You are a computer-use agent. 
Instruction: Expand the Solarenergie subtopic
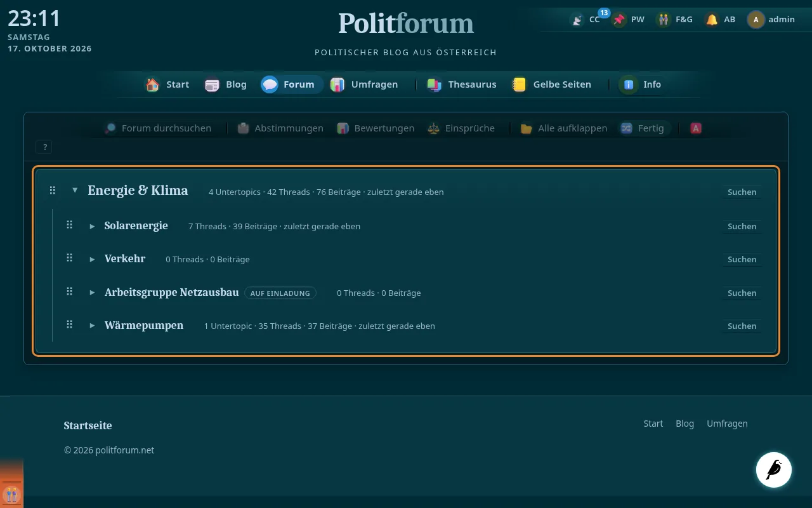(x=92, y=226)
